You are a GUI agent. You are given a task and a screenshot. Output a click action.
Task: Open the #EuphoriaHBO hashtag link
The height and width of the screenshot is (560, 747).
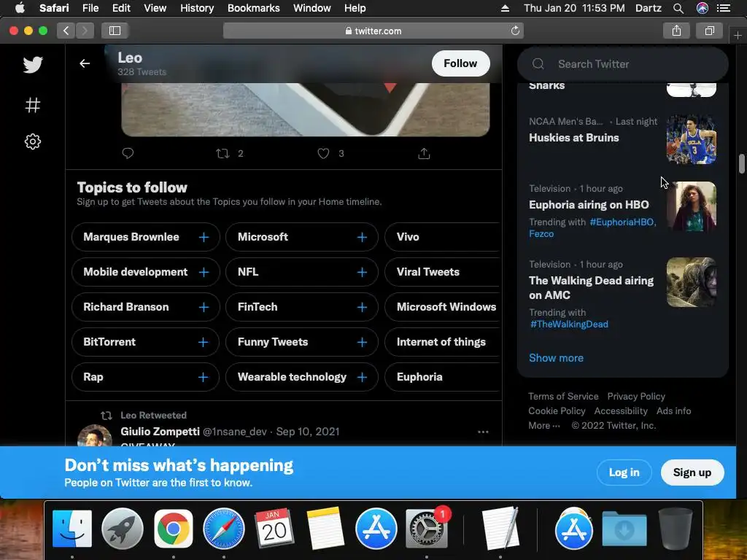pyautogui.click(x=623, y=222)
